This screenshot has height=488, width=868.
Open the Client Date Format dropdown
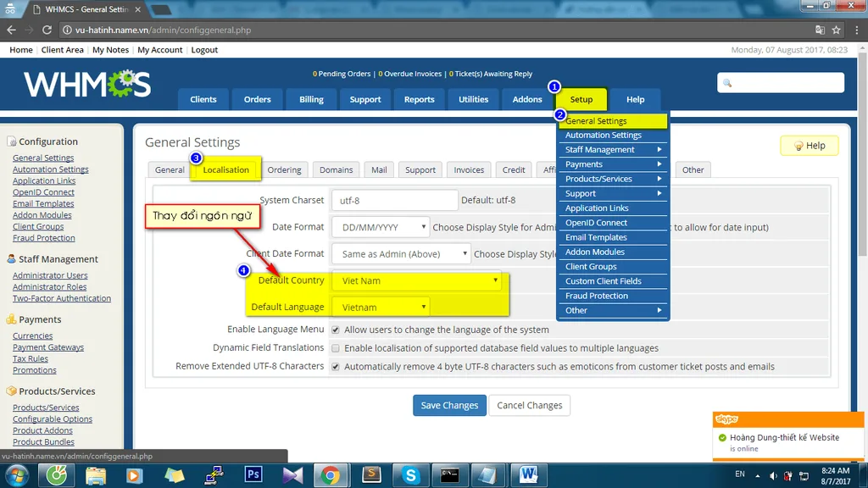click(401, 254)
